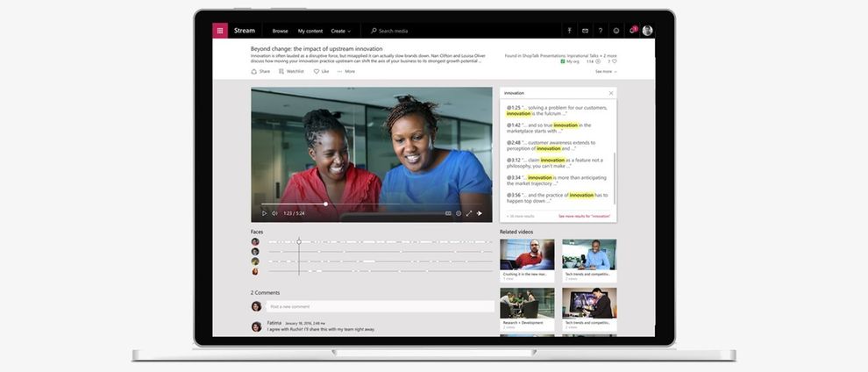
Task: Click the Post a new comment field
Action: [380, 306]
